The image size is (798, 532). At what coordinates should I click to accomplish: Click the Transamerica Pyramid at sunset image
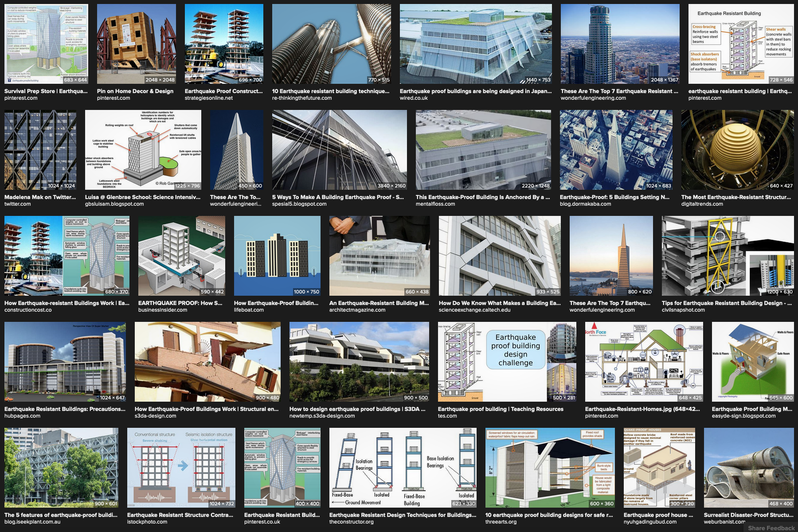tap(610, 256)
